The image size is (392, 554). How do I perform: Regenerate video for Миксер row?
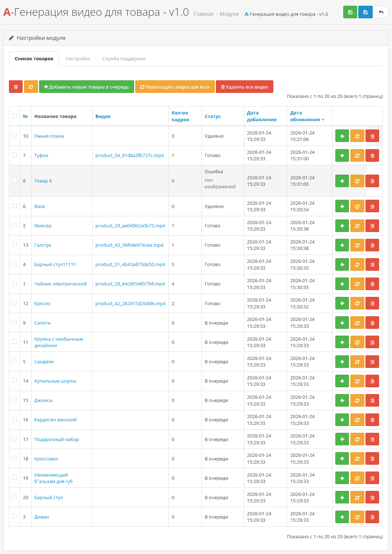(357, 226)
